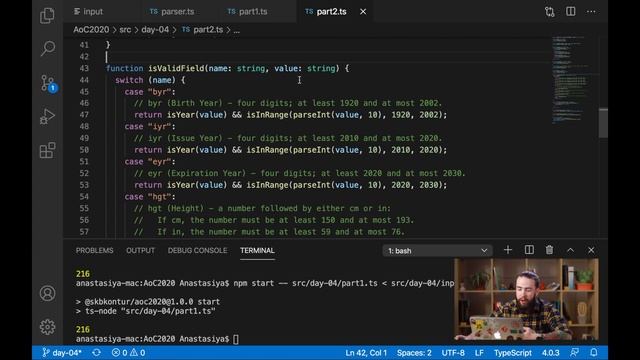Screen dimensions: 640x360
Task: Click the Expiration Year comment on line 52
Action: [300, 173]
